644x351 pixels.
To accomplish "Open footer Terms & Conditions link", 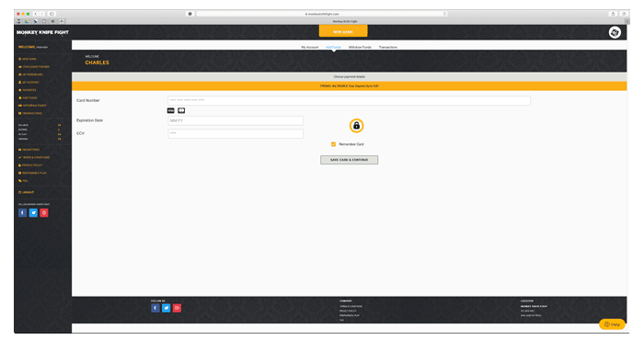I will click(x=351, y=306).
